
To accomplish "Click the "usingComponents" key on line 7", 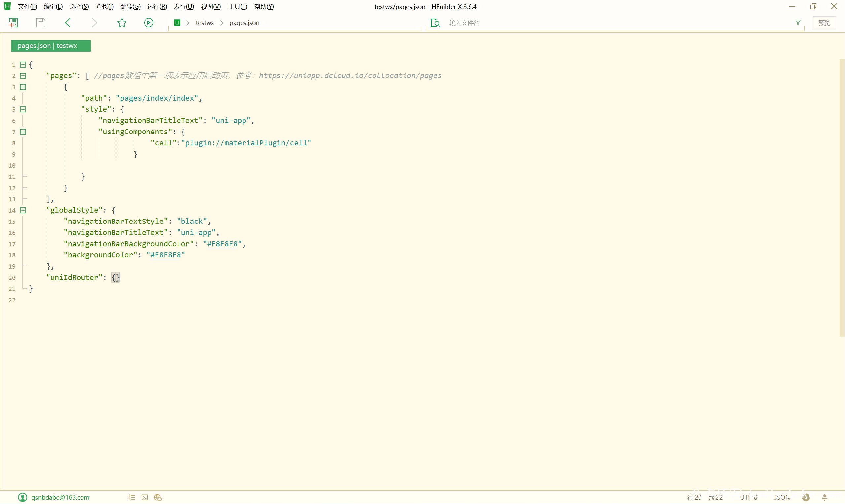I will coord(135,132).
